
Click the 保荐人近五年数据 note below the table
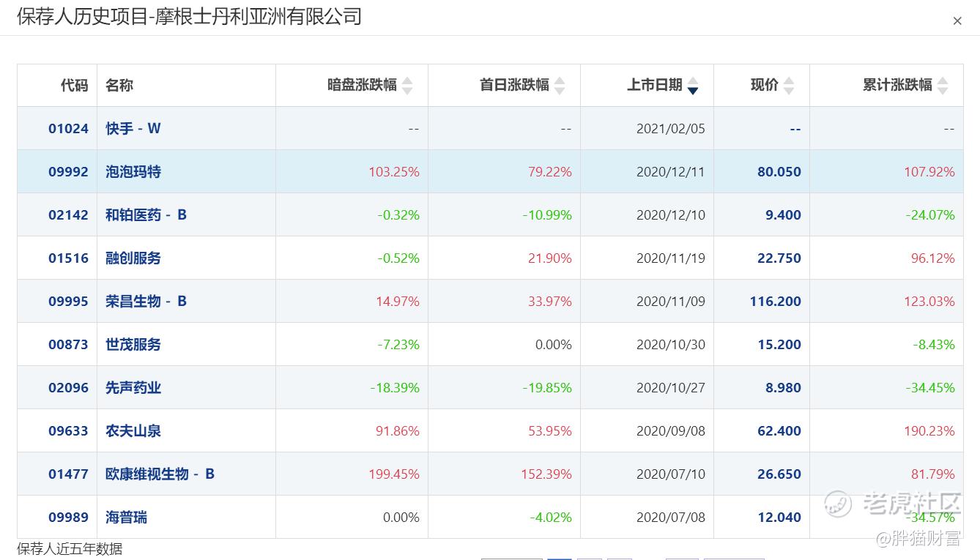coord(70,549)
